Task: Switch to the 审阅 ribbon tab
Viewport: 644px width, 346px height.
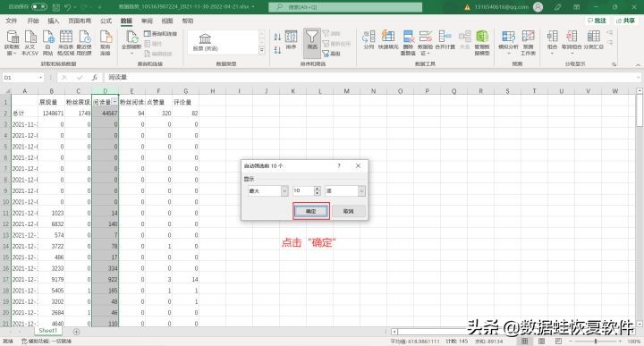Action: coord(147,21)
